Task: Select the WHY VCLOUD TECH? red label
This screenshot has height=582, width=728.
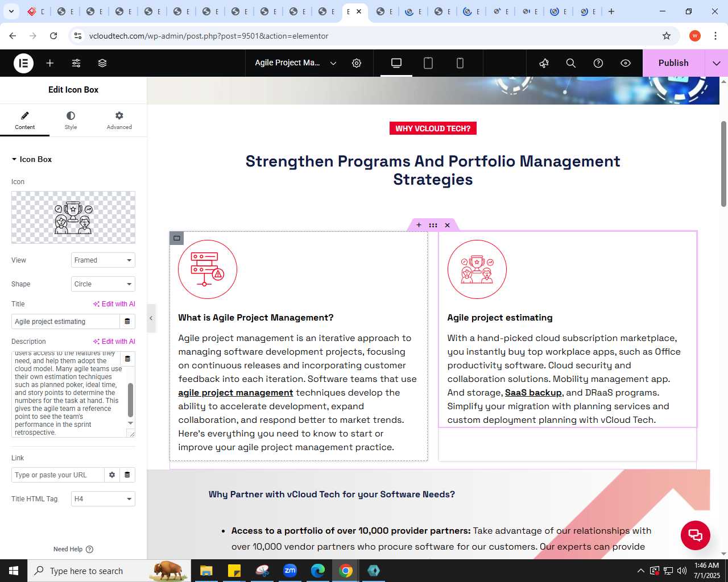Action: click(x=433, y=128)
